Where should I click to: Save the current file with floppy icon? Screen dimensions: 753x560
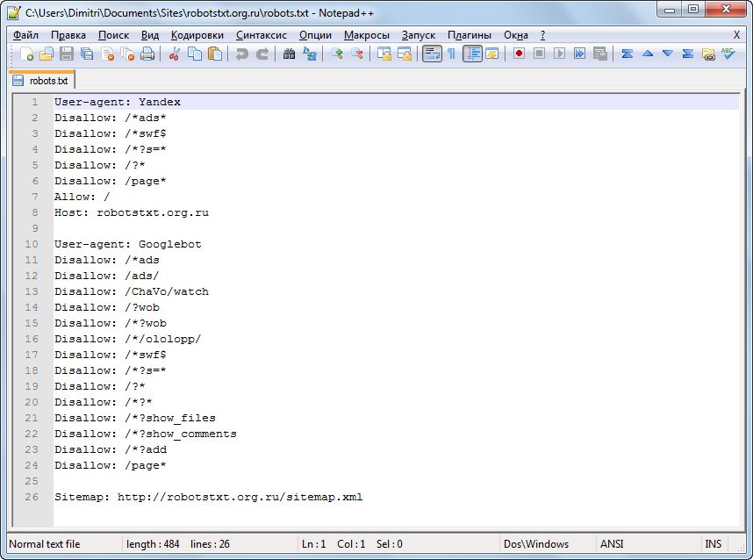pyautogui.click(x=67, y=54)
